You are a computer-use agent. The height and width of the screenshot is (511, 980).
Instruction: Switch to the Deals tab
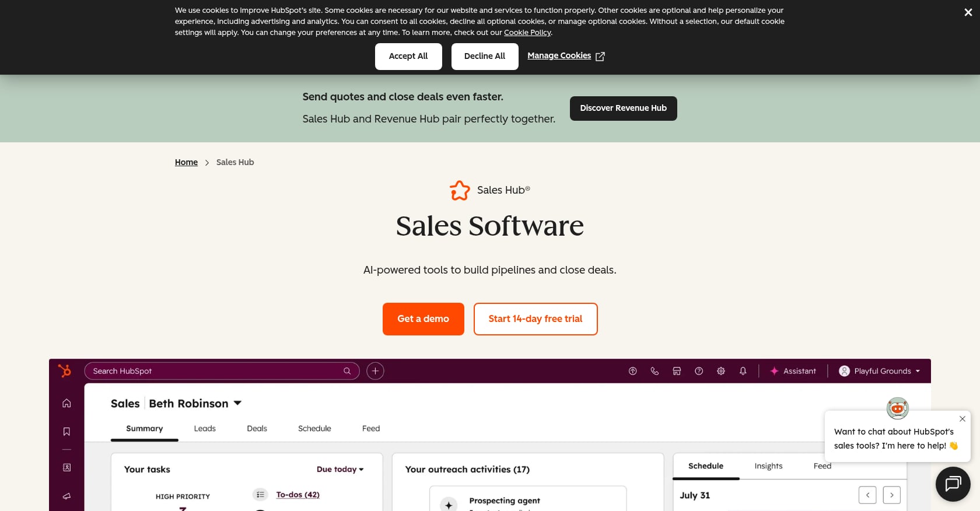pos(257,429)
